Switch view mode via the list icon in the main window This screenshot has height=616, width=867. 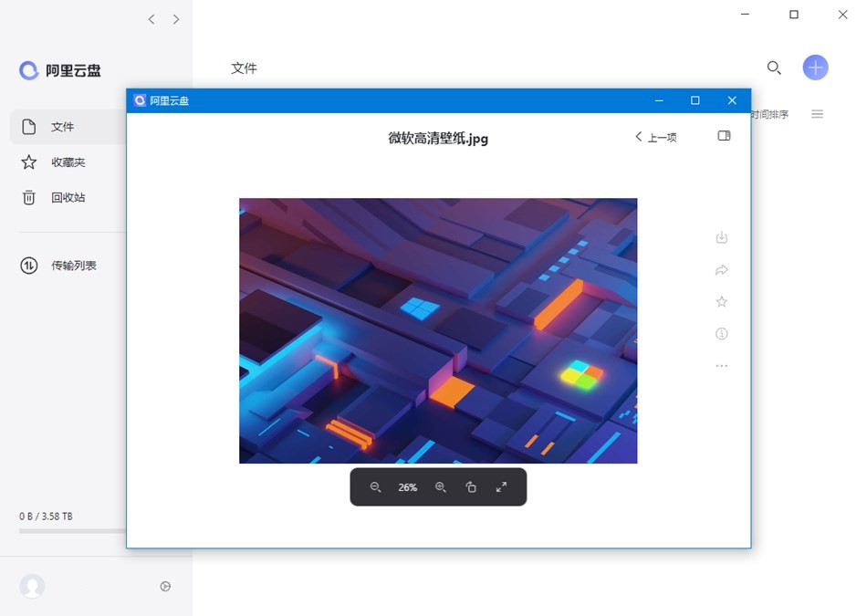click(x=817, y=114)
